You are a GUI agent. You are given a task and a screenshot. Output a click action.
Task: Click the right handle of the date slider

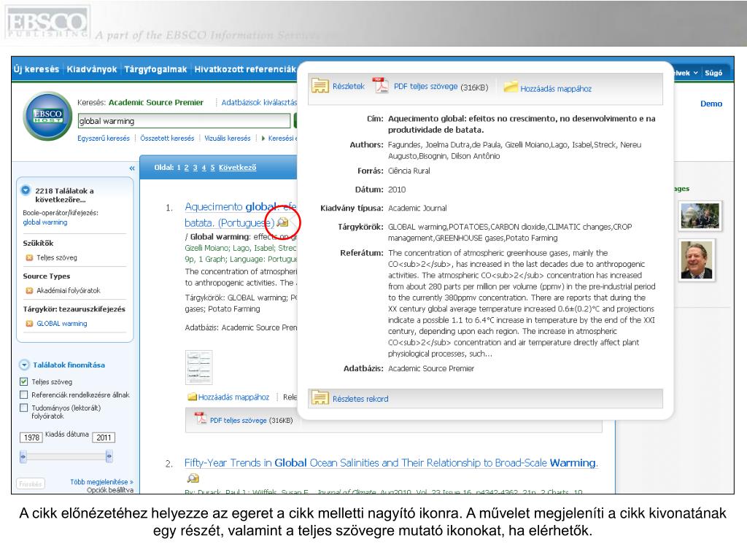109,456
